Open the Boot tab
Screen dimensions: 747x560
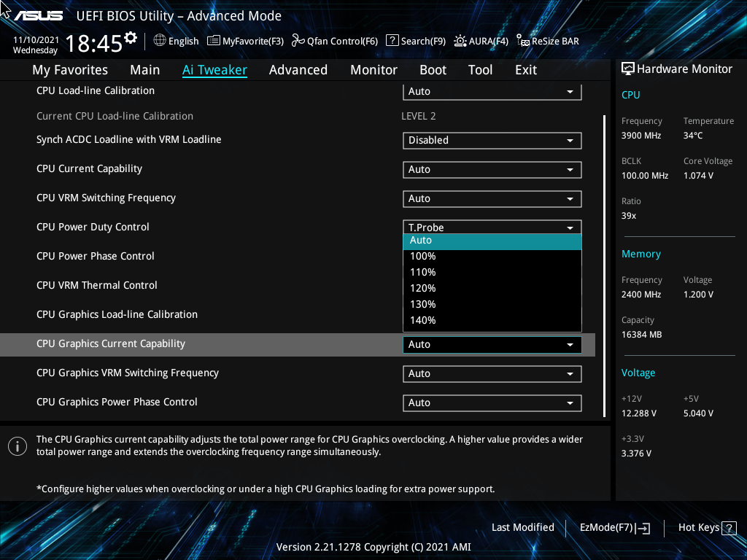point(433,70)
